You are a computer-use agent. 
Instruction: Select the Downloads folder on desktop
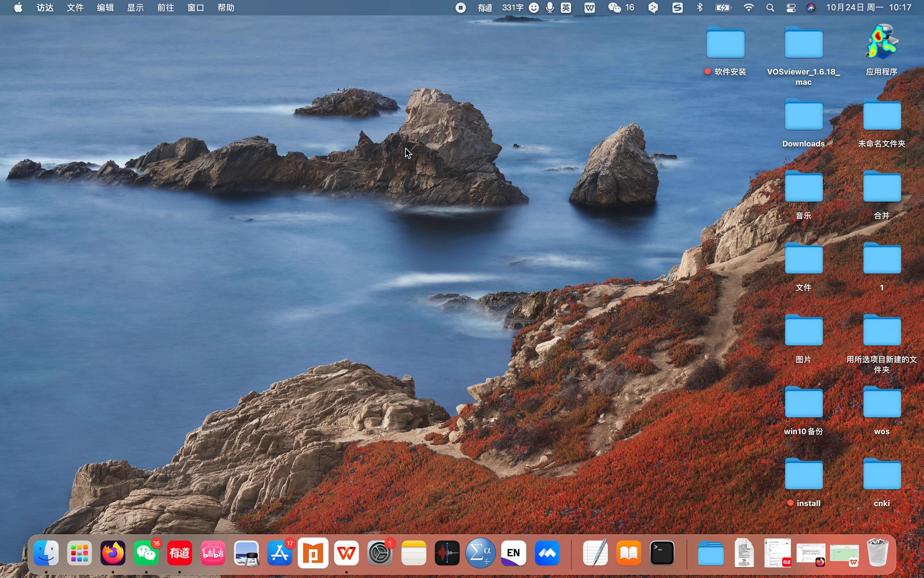click(x=804, y=114)
